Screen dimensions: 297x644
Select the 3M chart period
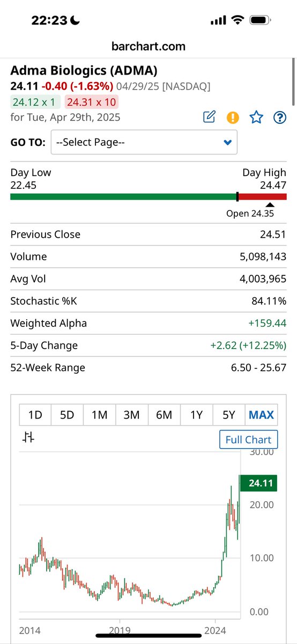[131, 414]
